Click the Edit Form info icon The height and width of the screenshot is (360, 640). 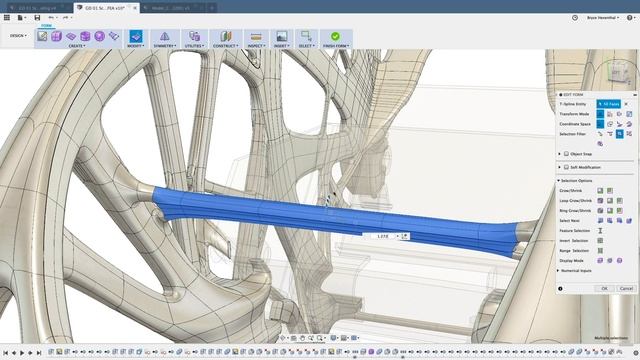pyautogui.click(x=560, y=289)
